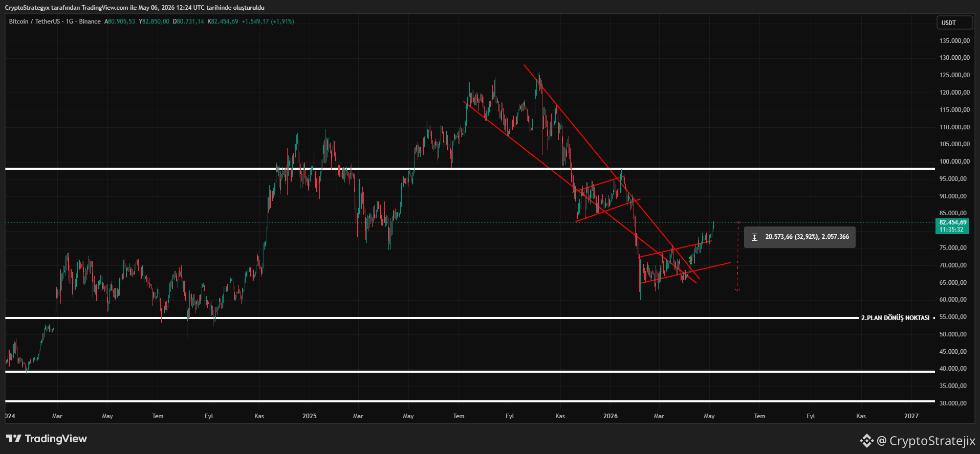Image resolution: width=980 pixels, height=454 pixels.
Task: Click the 100.000,00 price axis label
Action: click(954, 162)
